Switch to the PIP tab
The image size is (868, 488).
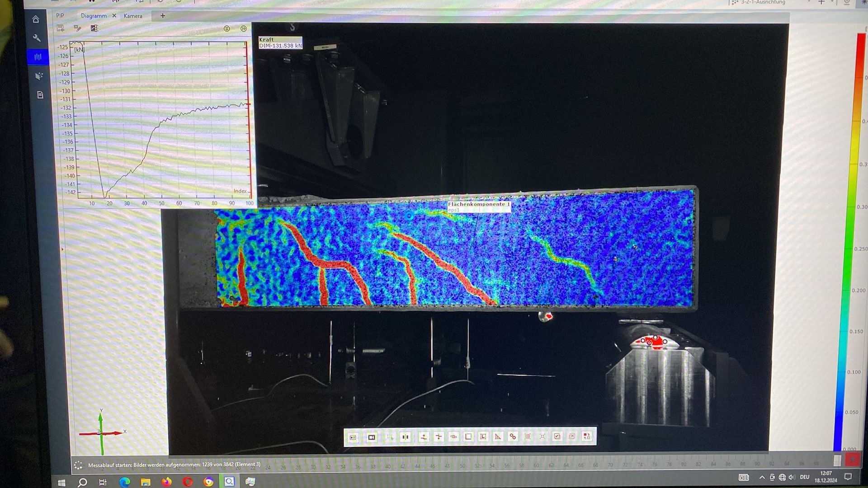click(x=60, y=16)
